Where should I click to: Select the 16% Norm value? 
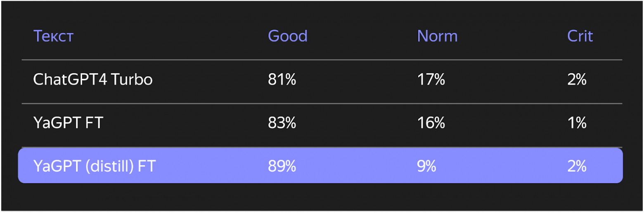[431, 123]
